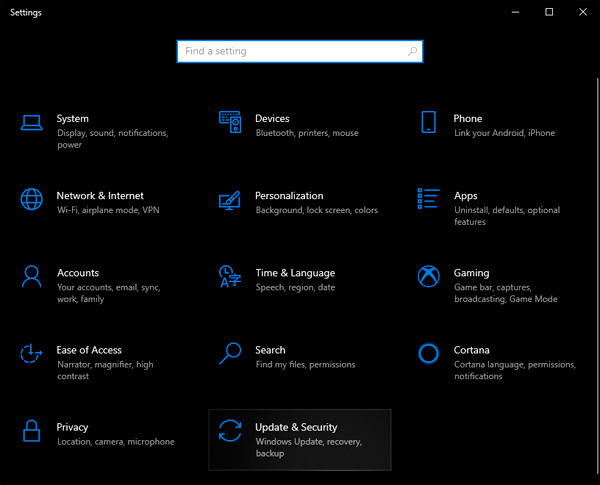Screen dimensions: 600x485
Task: Open the Ease of Access heading
Action: [89, 350]
